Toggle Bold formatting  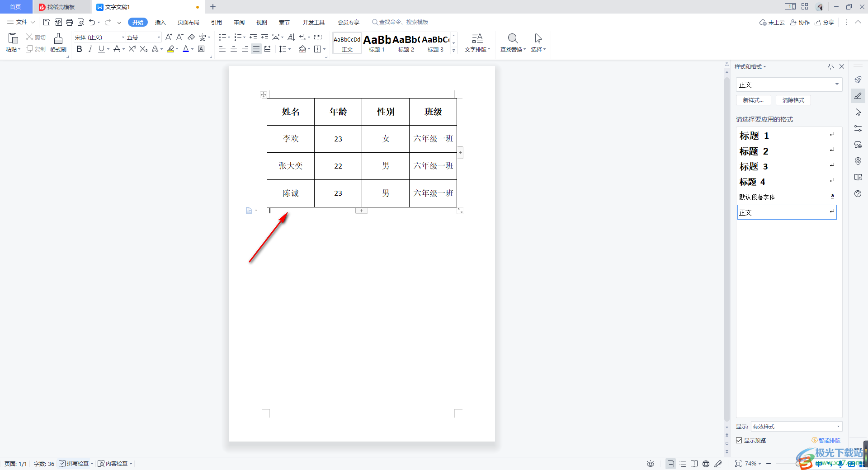click(x=79, y=49)
